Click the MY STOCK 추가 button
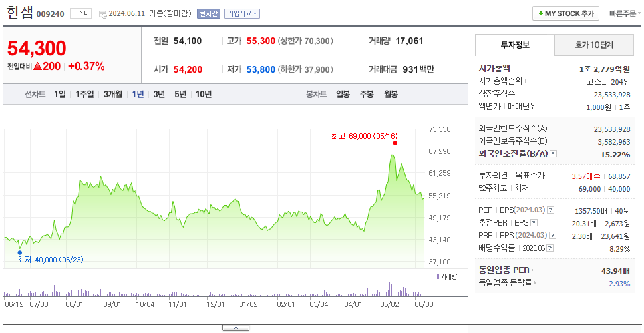Image resolution: width=644 pixels, height=333 pixels. click(566, 13)
